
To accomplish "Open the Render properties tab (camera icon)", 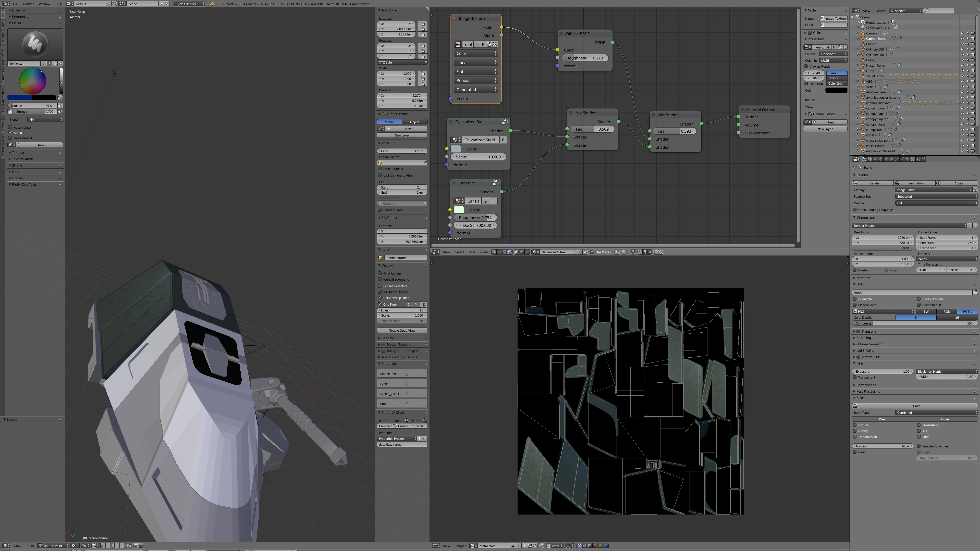I will pyautogui.click(x=865, y=159).
